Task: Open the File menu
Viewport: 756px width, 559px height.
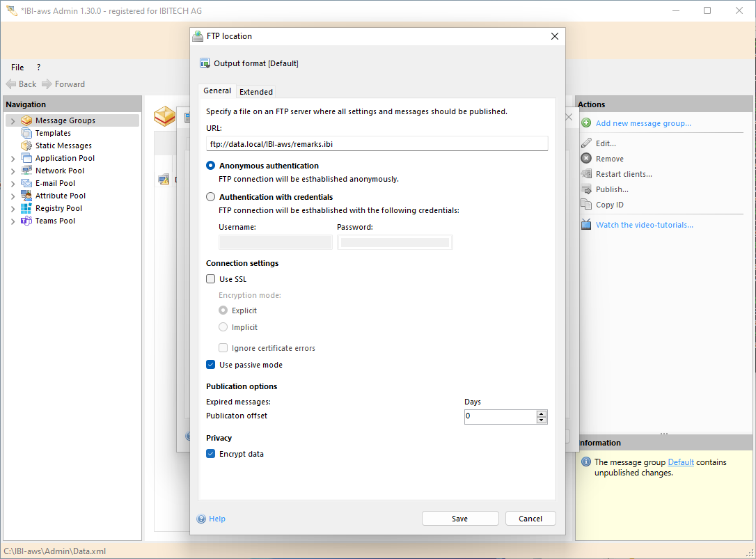Action: tap(17, 67)
